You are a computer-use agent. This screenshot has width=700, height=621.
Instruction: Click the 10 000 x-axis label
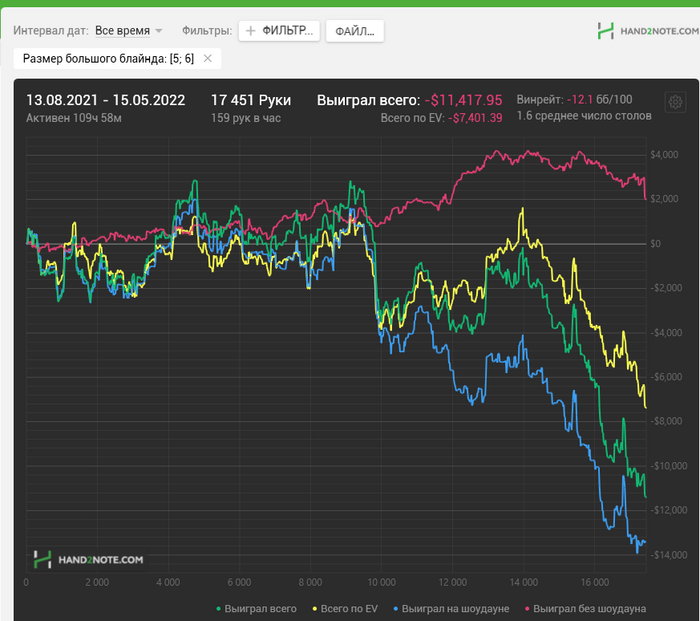tap(381, 582)
